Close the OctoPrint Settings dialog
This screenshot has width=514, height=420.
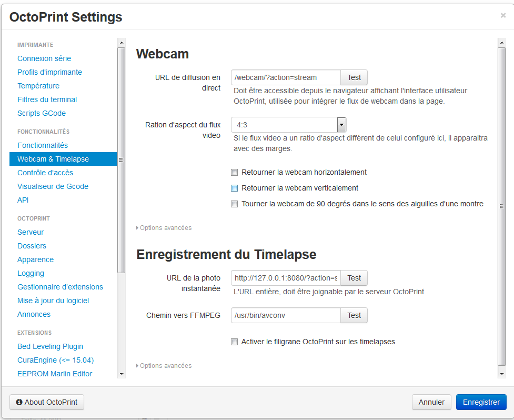(503, 16)
